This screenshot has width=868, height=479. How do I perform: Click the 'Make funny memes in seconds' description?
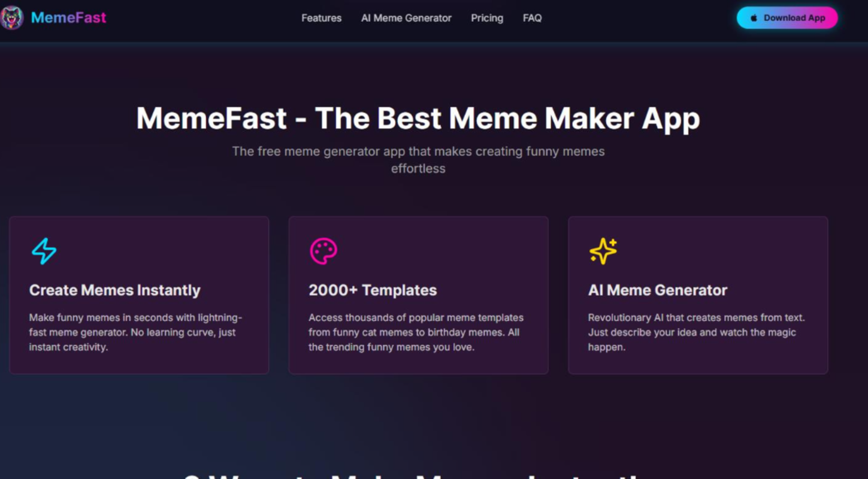tap(136, 332)
